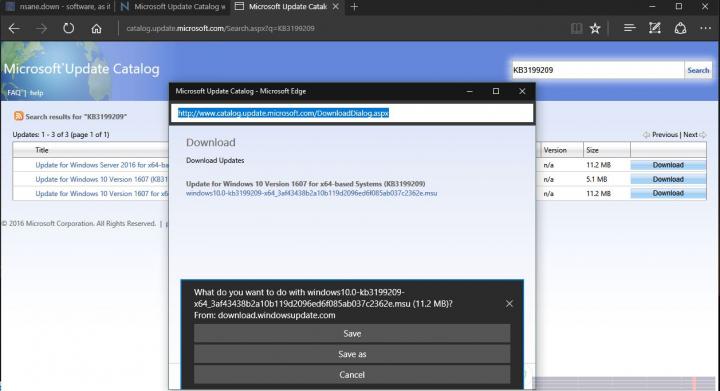
Task: Click the 5.1 MB size cell
Action: (596, 179)
